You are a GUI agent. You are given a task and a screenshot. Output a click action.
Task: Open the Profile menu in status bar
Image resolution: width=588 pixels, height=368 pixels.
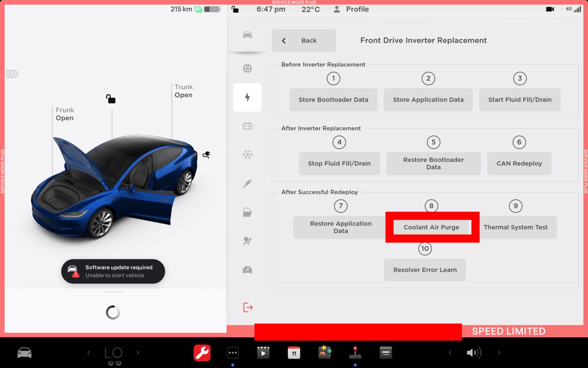click(x=351, y=9)
